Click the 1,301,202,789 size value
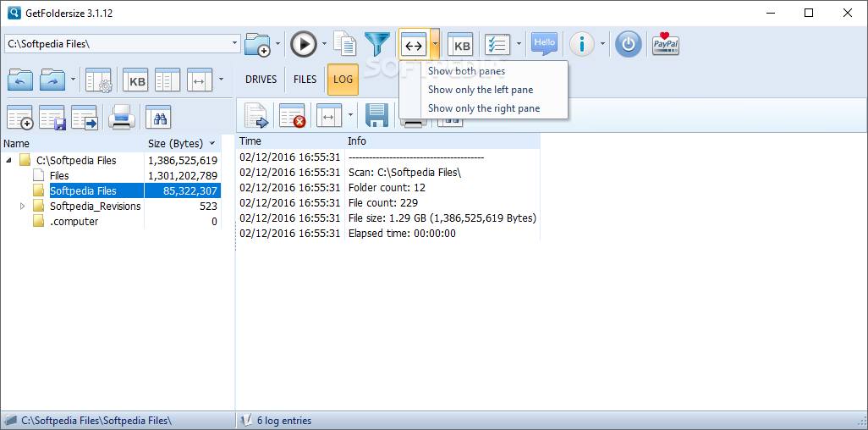868x430 pixels. (183, 176)
